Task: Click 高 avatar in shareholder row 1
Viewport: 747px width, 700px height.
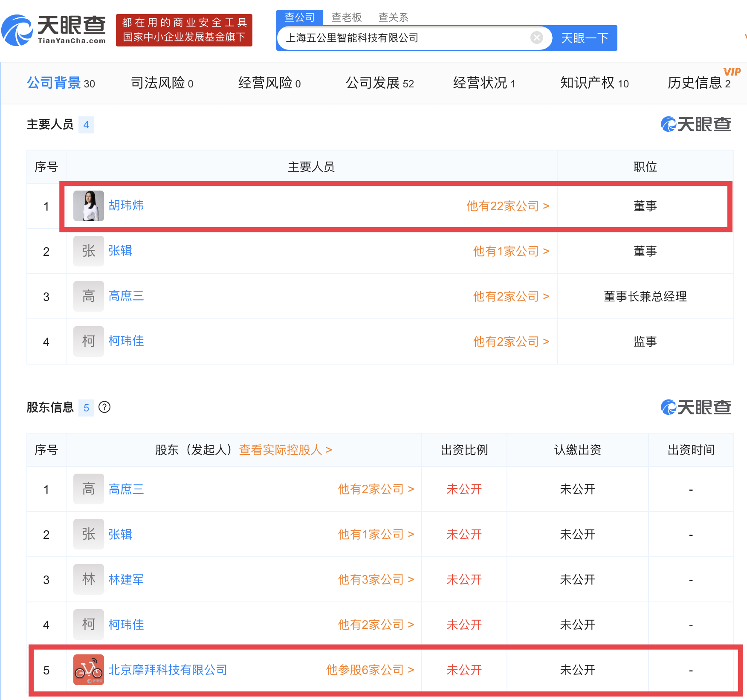Action: tap(89, 489)
